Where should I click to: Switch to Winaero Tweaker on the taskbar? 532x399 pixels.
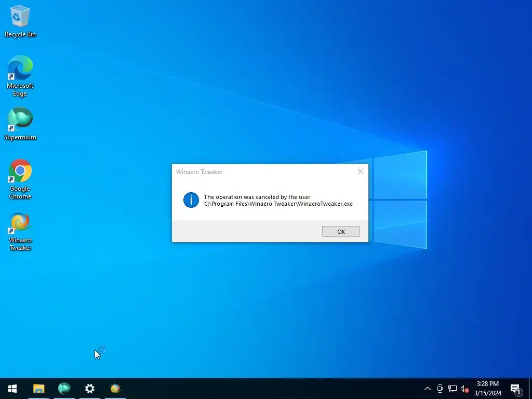pos(115,389)
